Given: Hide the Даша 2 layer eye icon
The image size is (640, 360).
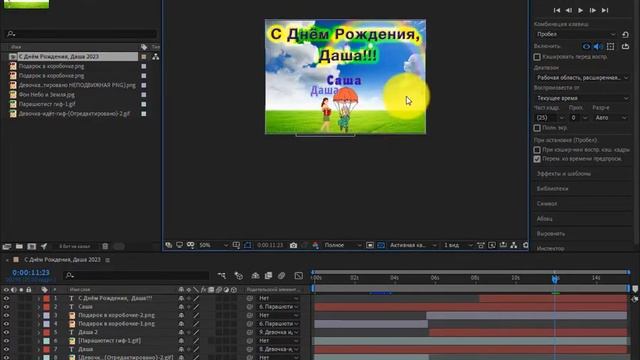Looking at the screenshot, I should pyautogui.click(x=6, y=332).
